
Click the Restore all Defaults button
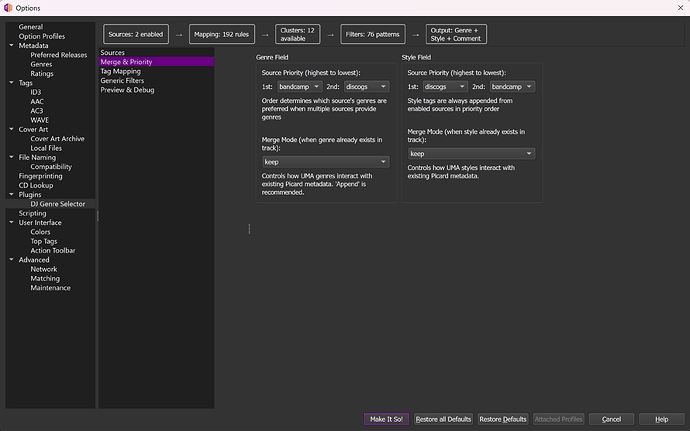pyautogui.click(x=442, y=419)
